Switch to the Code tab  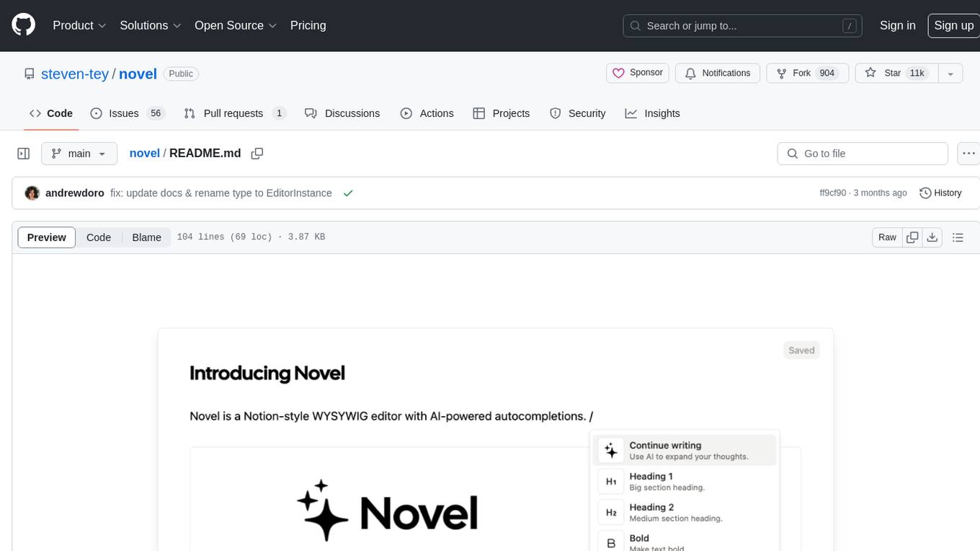[51, 113]
